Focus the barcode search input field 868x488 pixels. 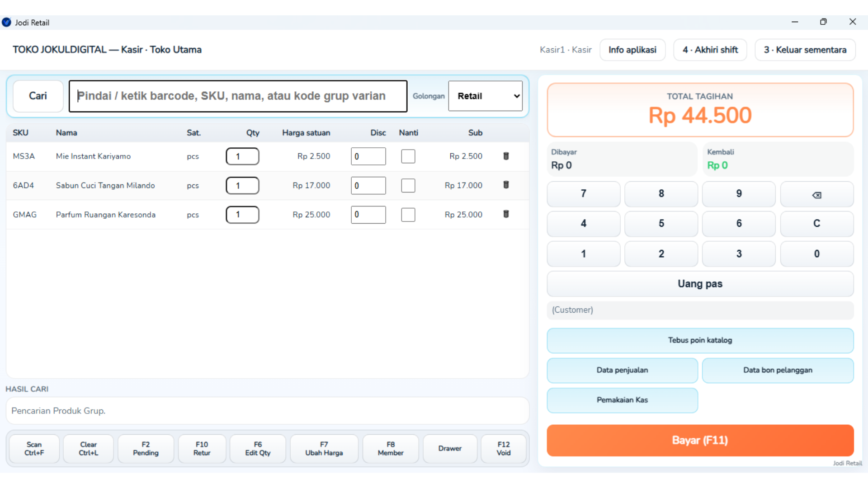tap(238, 96)
